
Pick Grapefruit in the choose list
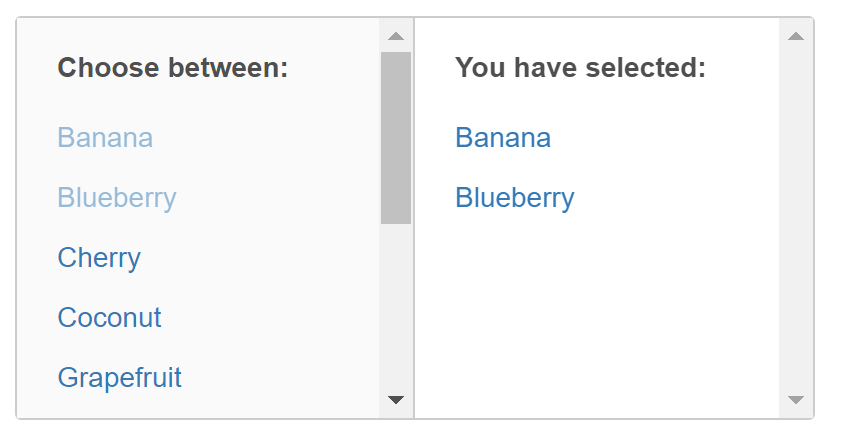click(119, 378)
